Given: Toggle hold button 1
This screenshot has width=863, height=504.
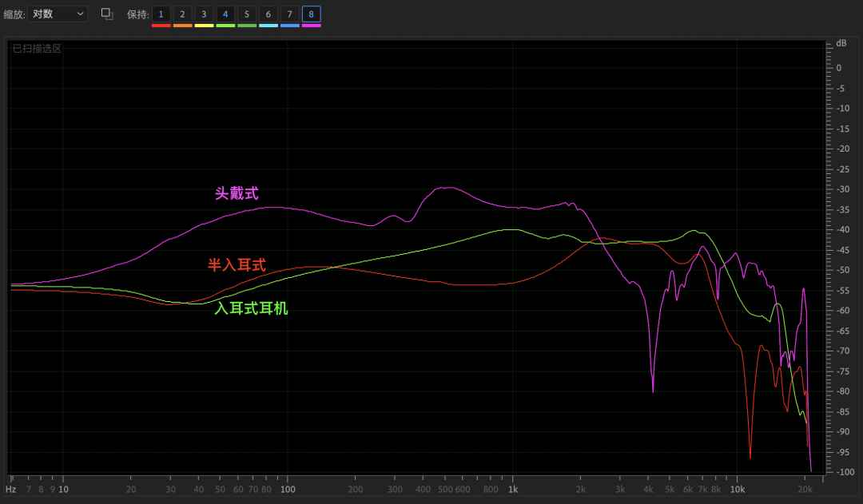Looking at the screenshot, I should (161, 14).
